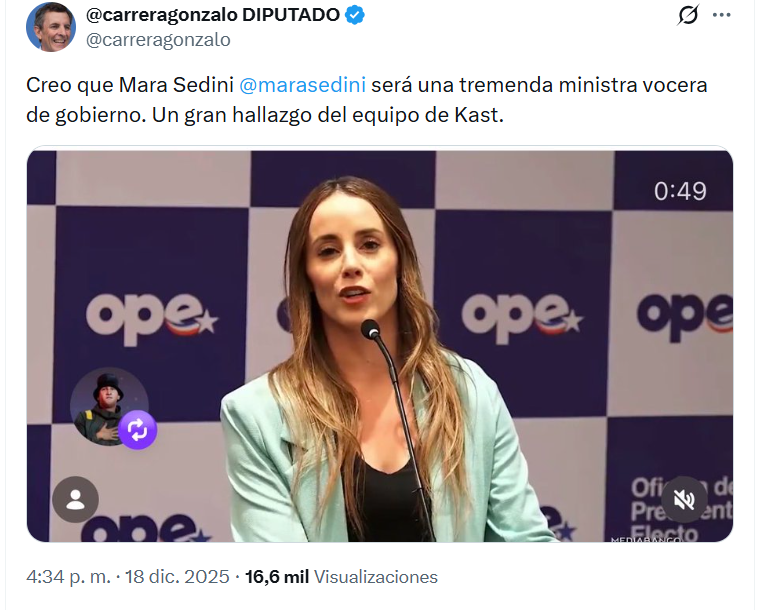Click the @marasedini mention link
This screenshot has height=610, width=770.
[x=302, y=85]
